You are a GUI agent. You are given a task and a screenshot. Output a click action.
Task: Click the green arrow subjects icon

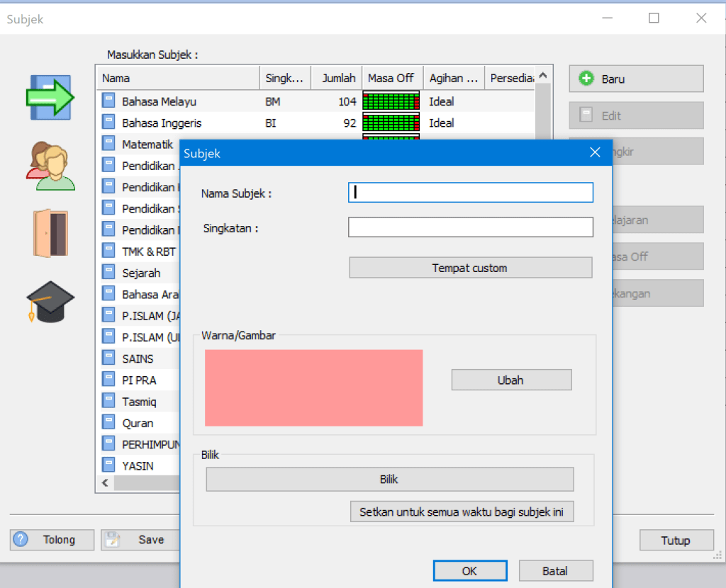coord(50,96)
